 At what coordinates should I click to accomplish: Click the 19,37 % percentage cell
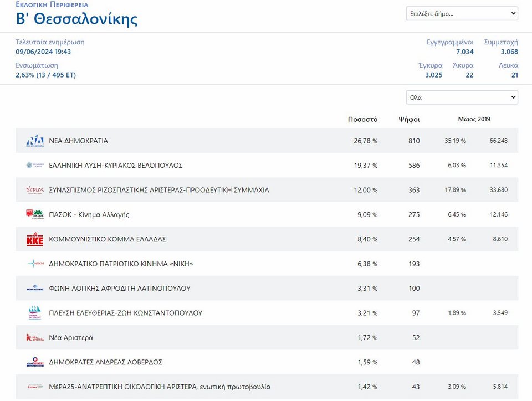point(365,166)
